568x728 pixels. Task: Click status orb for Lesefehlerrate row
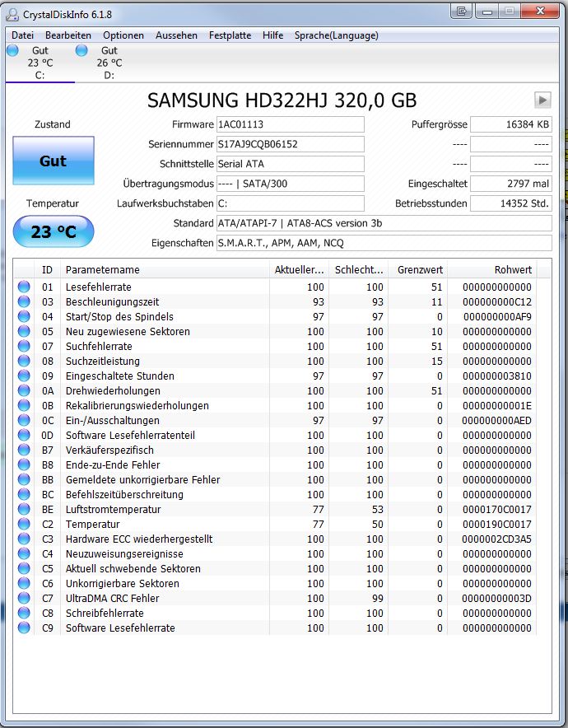click(24, 287)
